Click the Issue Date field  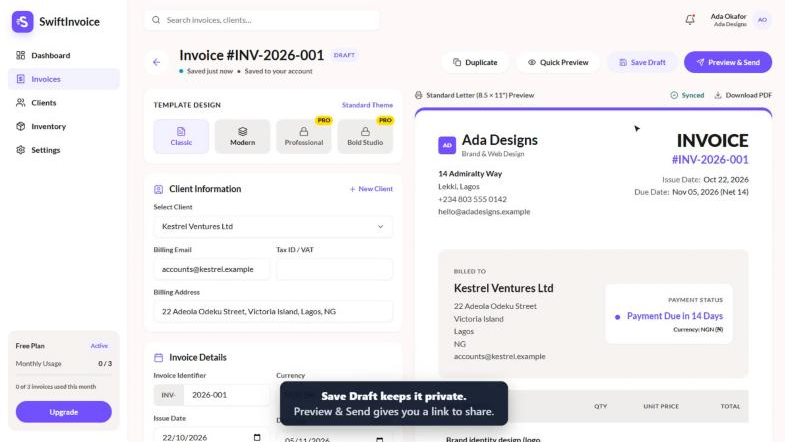[211, 435]
